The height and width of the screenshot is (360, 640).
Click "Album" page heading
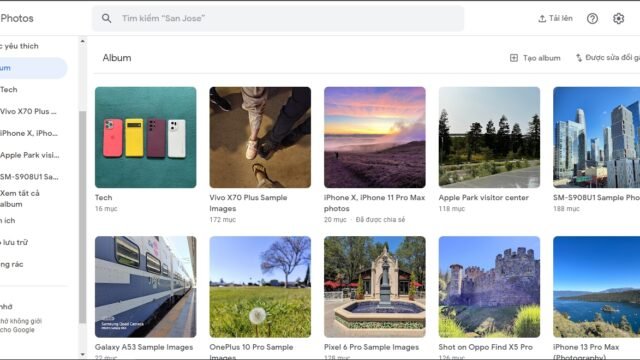point(117,58)
